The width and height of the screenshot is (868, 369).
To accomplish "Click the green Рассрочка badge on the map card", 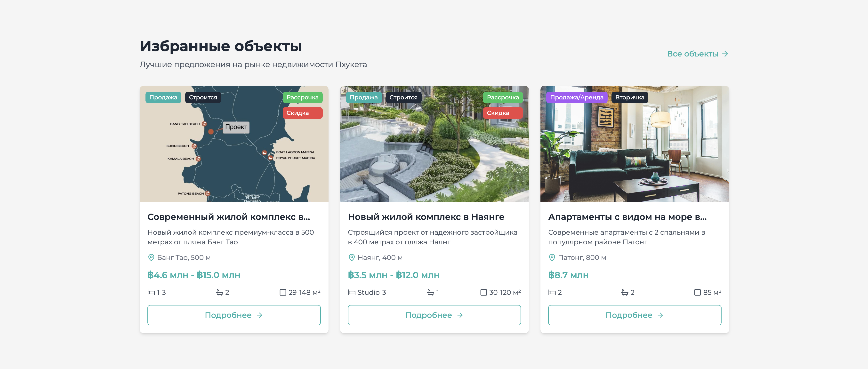I will [x=302, y=97].
